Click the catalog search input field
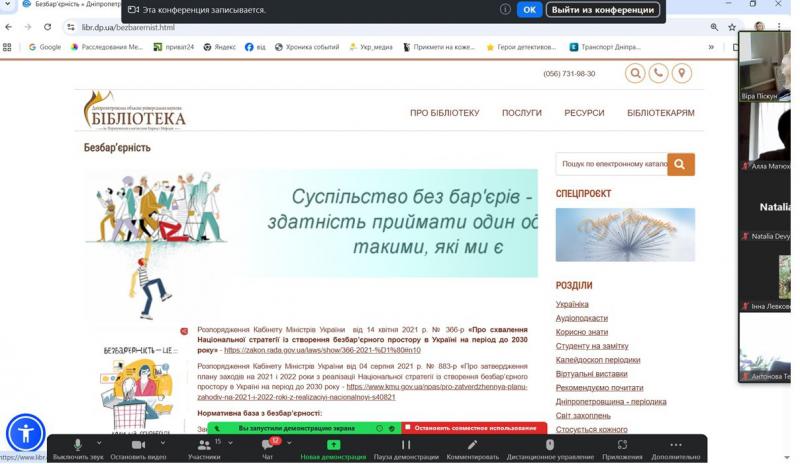This screenshot has height=464, width=800. tap(611, 164)
